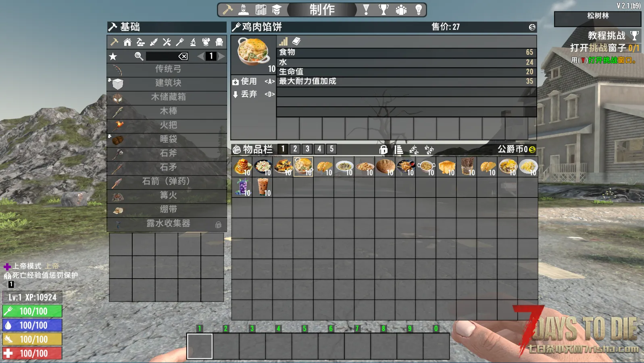The image size is (644, 363).
Task: Select the cornbread block item
Action: point(446,166)
